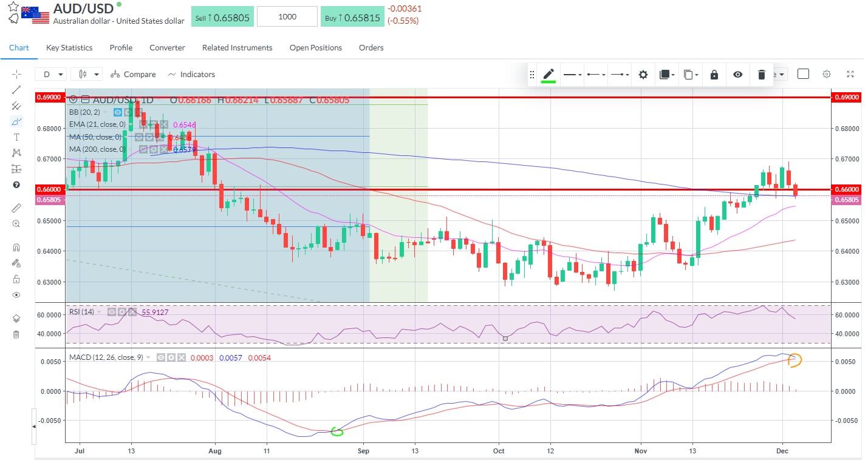Lock the selected drawing with padlock
Image resolution: width=868 pixels, height=460 pixels.
click(x=714, y=75)
